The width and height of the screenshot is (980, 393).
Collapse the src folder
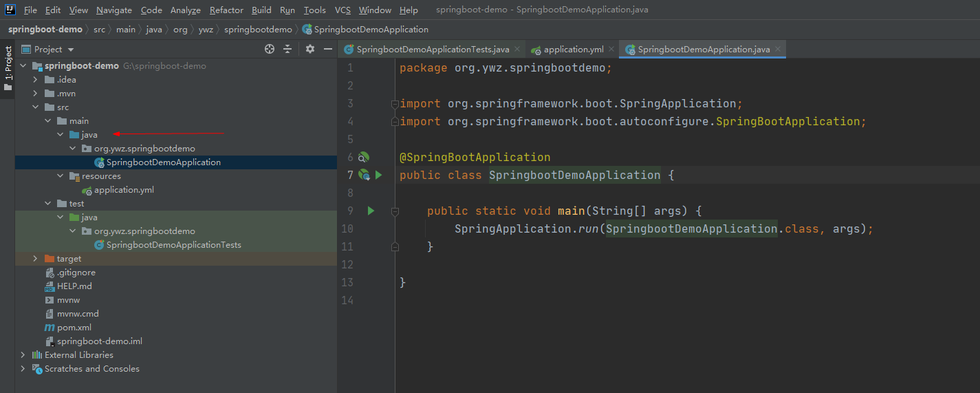pyautogui.click(x=35, y=107)
